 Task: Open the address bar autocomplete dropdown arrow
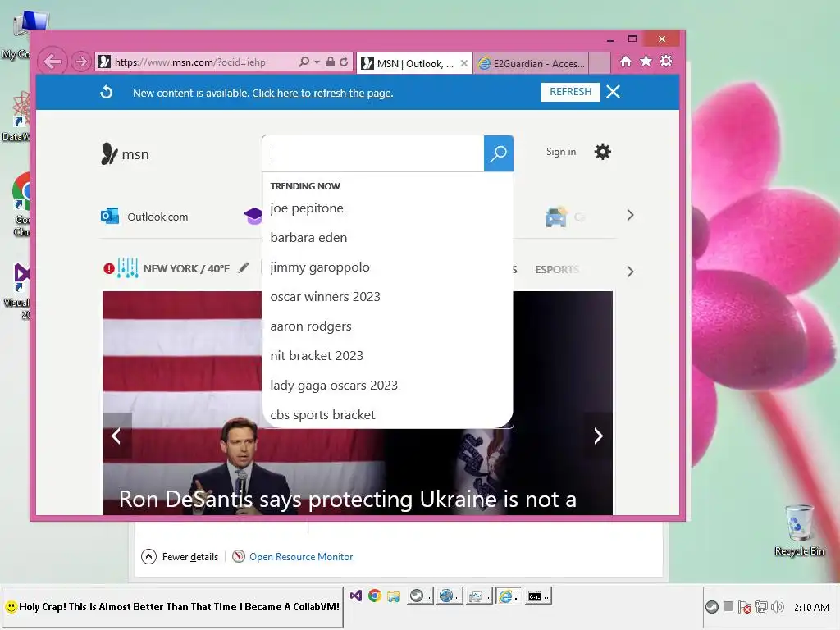tap(317, 62)
